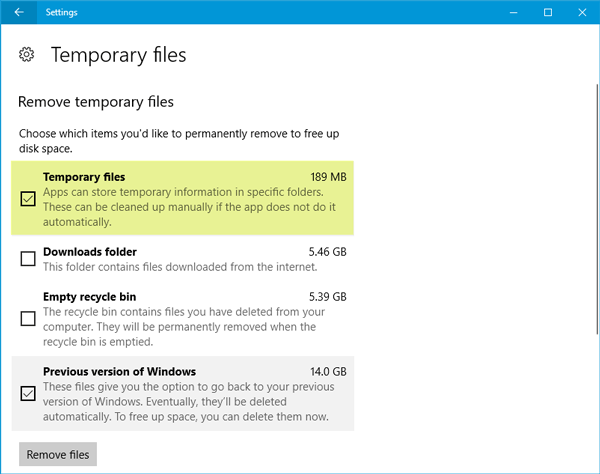Uncheck the Temporary files checkbox

pyautogui.click(x=28, y=199)
